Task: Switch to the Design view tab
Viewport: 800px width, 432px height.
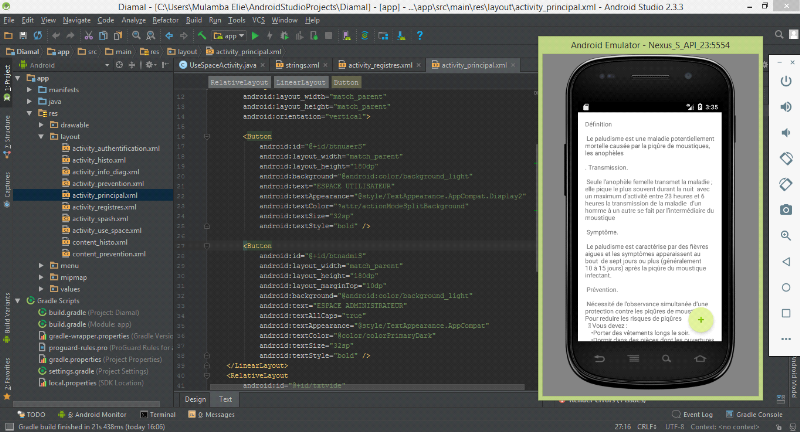Action: (194, 398)
